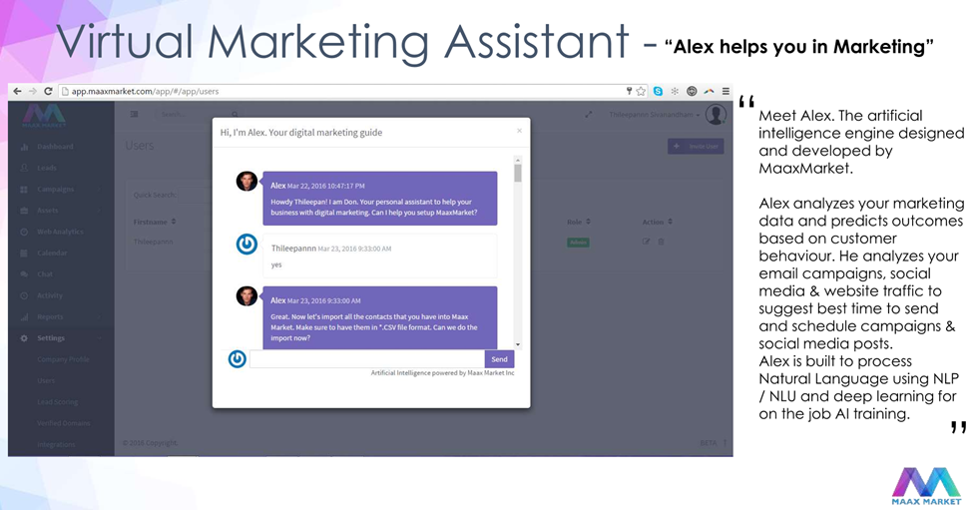Open Lead Scoring under Settings
Viewport: 980px width, 510px height.
(x=58, y=402)
